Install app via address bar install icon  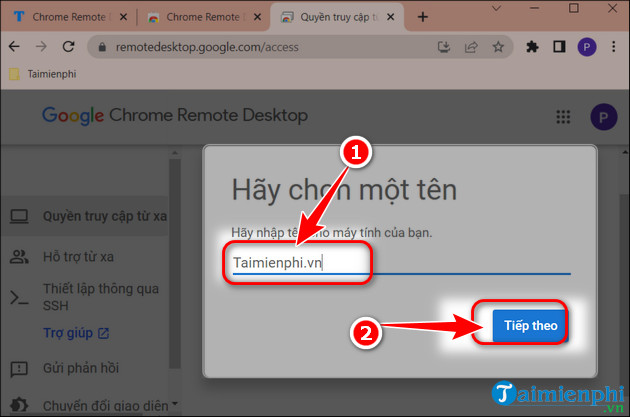[x=444, y=47]
